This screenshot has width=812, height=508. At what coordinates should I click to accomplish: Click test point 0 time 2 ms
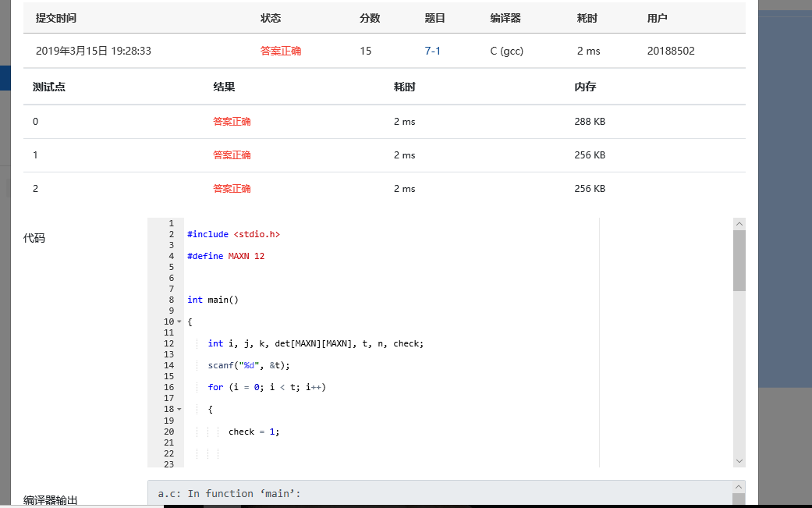click(x=405, y=122)
